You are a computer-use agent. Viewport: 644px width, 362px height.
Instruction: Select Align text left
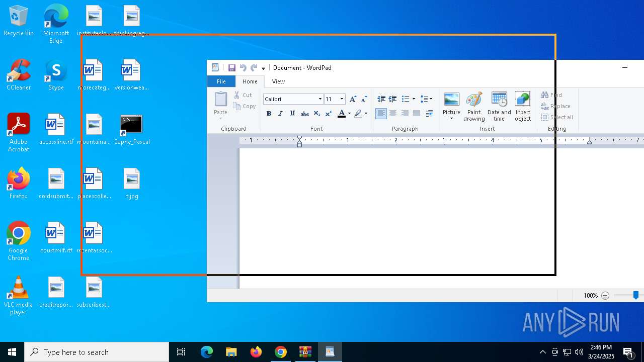coord(381,114)
